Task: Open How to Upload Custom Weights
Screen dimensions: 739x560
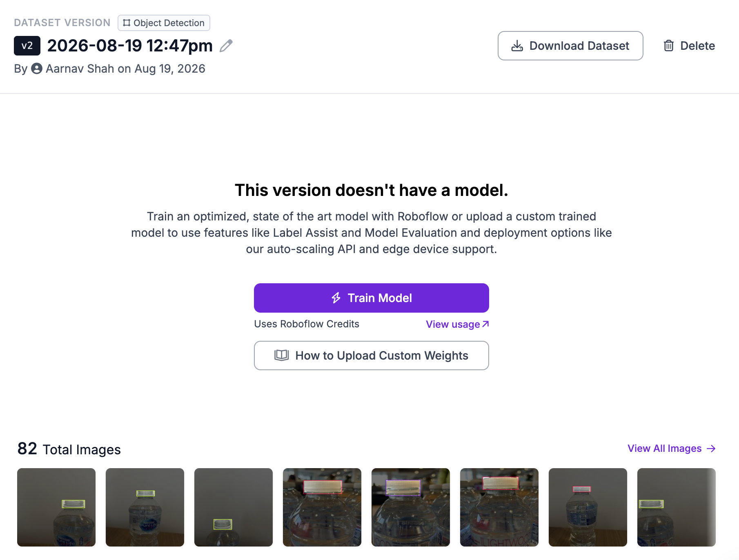Action: 372,356
